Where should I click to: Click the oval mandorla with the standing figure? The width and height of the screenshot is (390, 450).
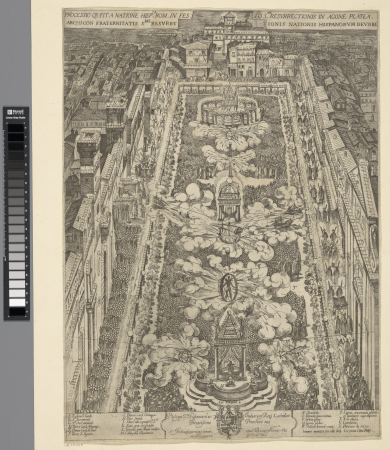pos(228,287)
